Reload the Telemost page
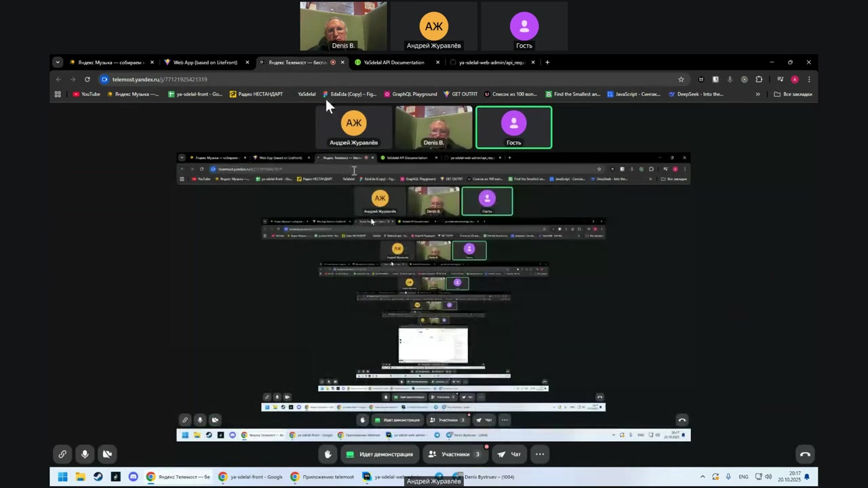 coord(87,79)
